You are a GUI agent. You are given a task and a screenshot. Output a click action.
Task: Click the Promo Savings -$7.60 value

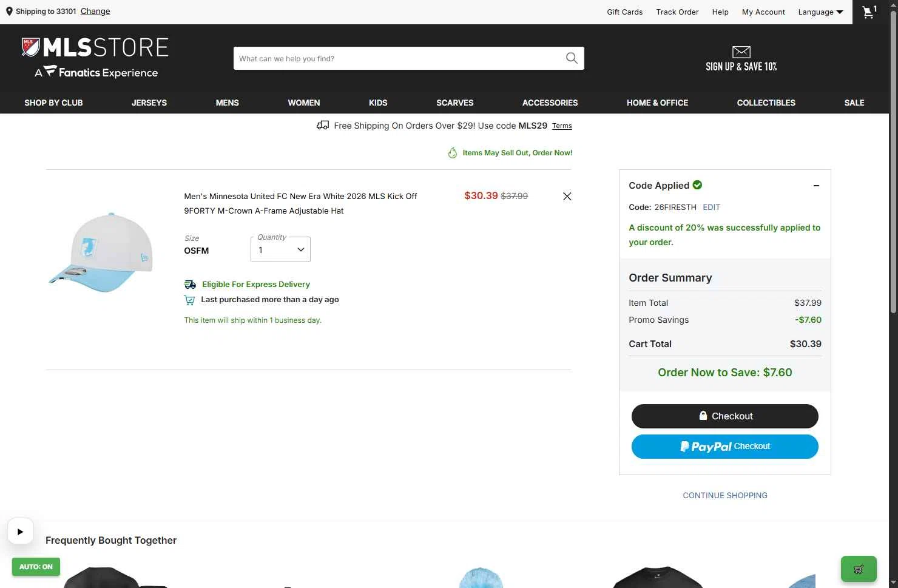tap(808, 320)
